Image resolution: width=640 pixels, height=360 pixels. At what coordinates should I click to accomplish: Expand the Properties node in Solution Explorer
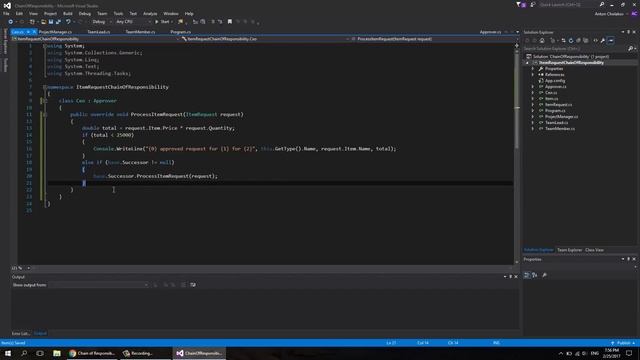pos(533,69)
